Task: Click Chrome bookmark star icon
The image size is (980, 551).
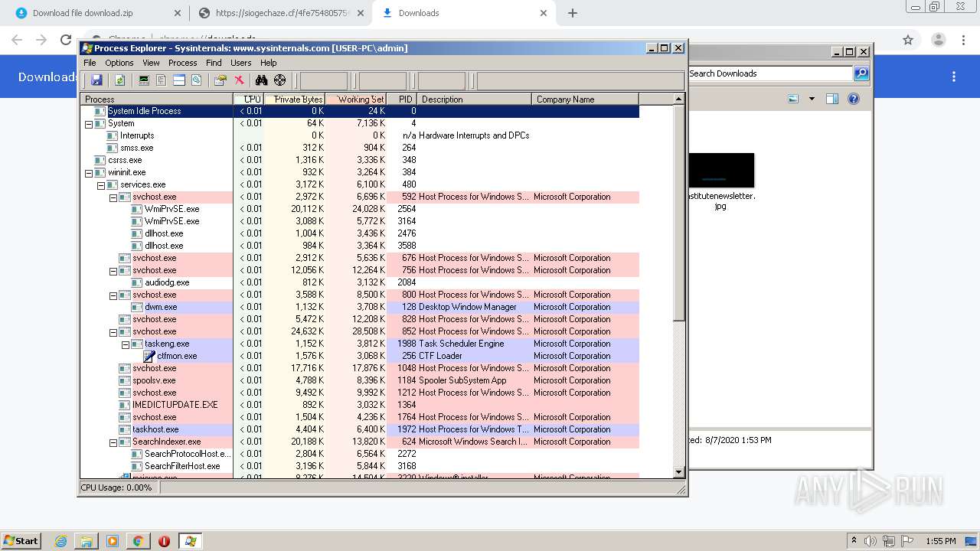Action: pos(908,40)
